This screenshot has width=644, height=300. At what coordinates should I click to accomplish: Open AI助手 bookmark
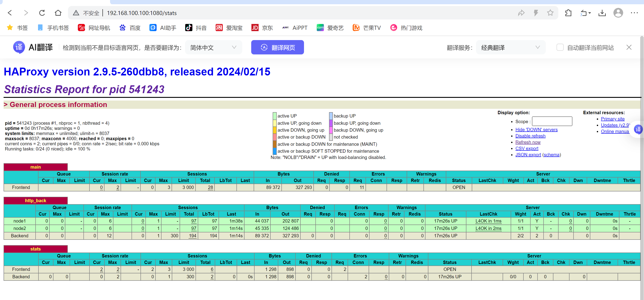click(163, 28)
